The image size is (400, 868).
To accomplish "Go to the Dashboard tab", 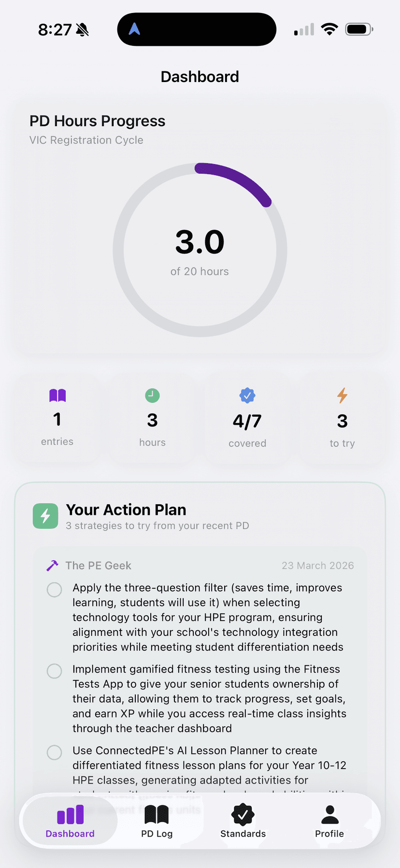I will click(70, 821).
